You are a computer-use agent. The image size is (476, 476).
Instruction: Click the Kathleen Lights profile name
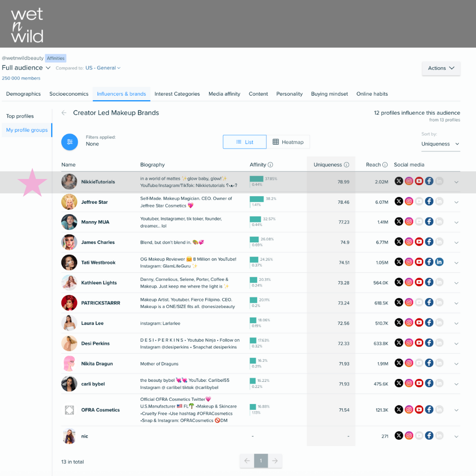click(x=99, y=283)
